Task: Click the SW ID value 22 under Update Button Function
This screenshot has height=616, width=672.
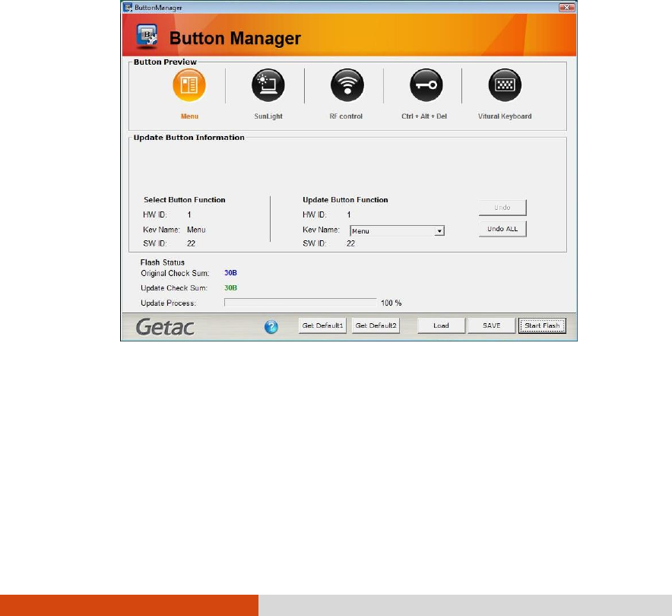Action: (x=350, y=243)
